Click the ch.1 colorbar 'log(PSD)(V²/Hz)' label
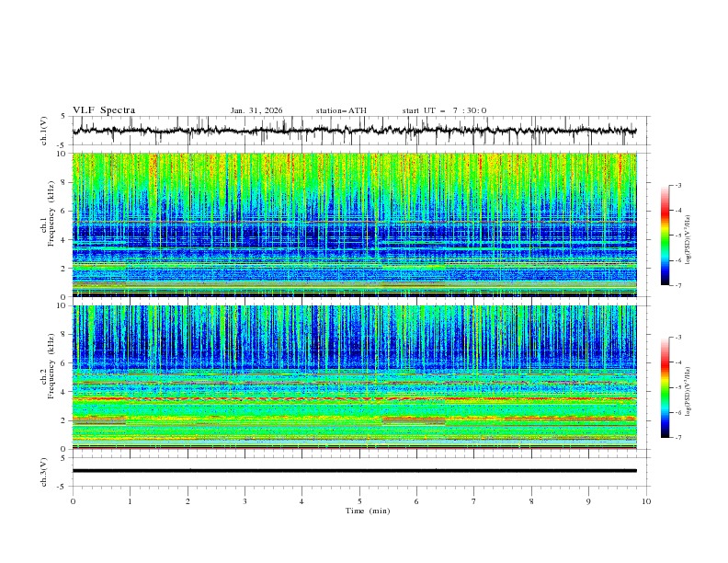 (x=688, y=240)
